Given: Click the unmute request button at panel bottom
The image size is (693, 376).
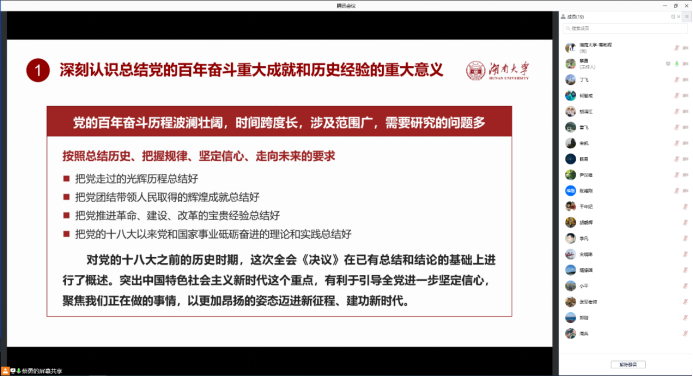Looking at the screenshot, I should (628, 365).
